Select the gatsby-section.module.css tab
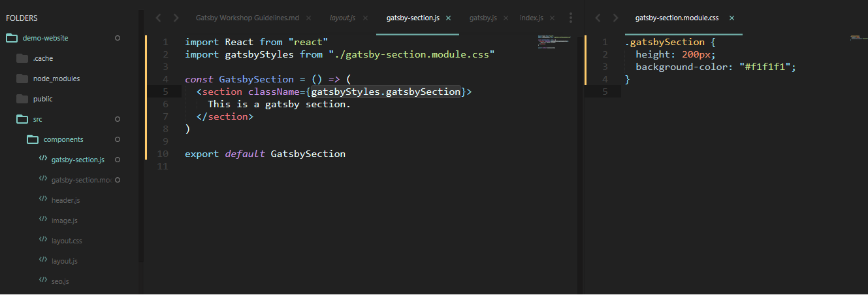Screen dimensions: 868x297 pyautogui.click(x=677, y=18)
